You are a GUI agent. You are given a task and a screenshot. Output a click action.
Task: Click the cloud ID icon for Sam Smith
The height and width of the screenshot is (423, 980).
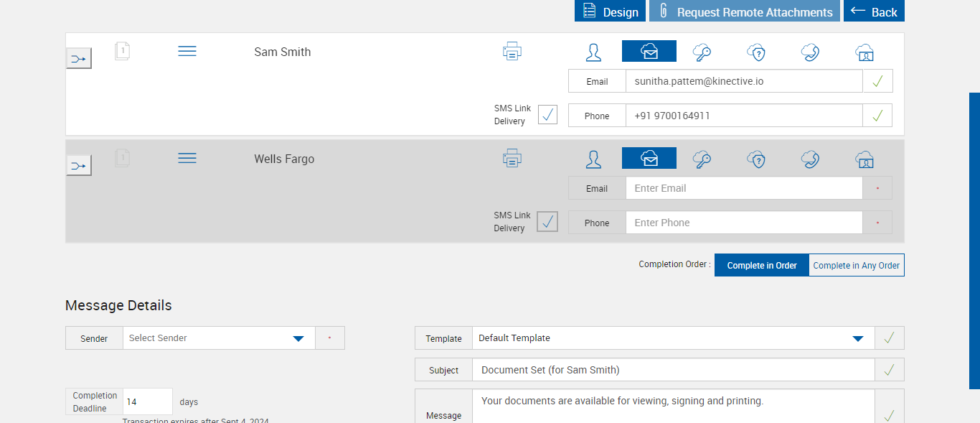864,52
